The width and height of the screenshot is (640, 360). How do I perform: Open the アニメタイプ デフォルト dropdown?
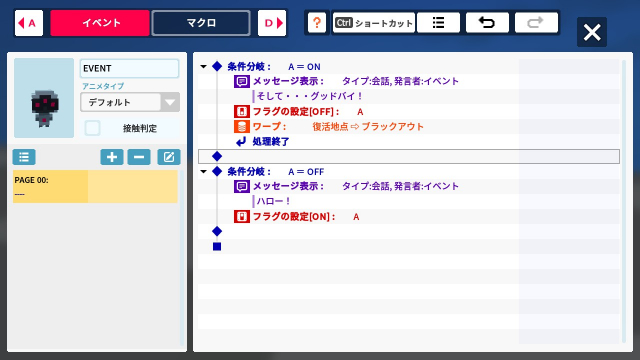click(130, 102)
